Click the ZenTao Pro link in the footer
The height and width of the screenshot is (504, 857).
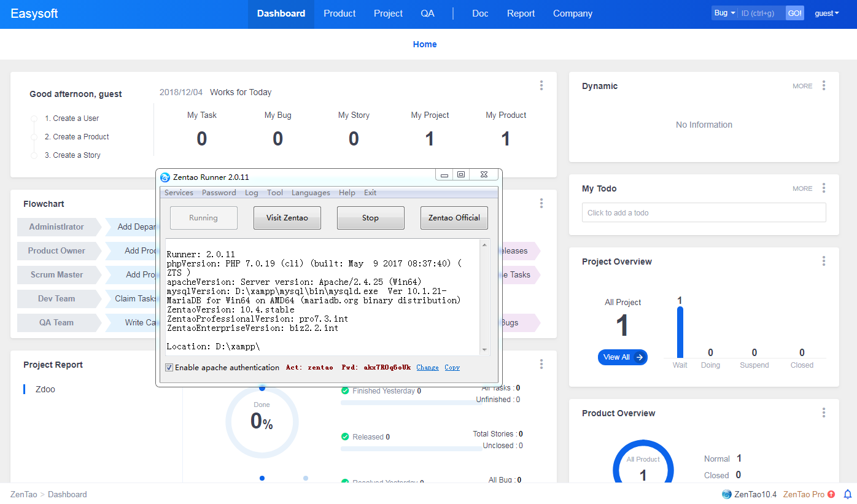(804, 494)
